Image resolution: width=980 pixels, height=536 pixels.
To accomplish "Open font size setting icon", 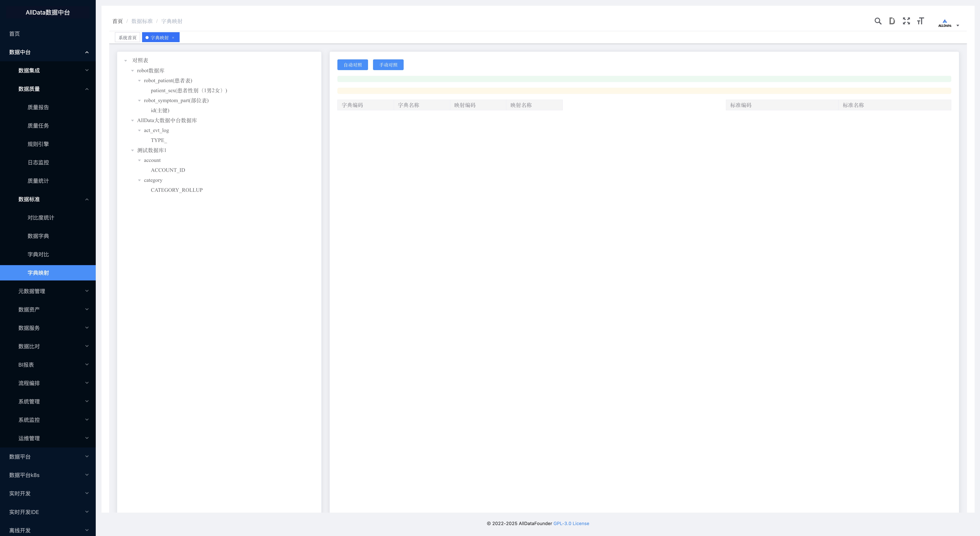I will coord(920,21).
